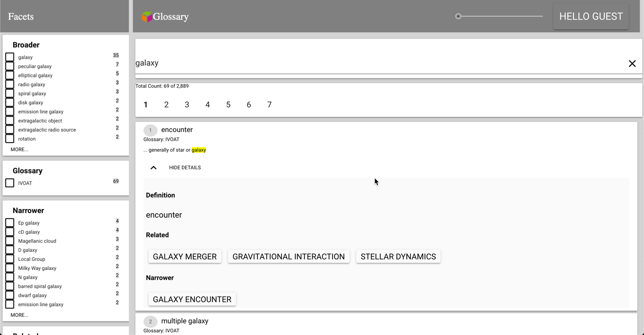This screenshot has width=644, height=335.
Task: Click 'Total Count: 69 of 2,889' text
Action: point(162,86)
